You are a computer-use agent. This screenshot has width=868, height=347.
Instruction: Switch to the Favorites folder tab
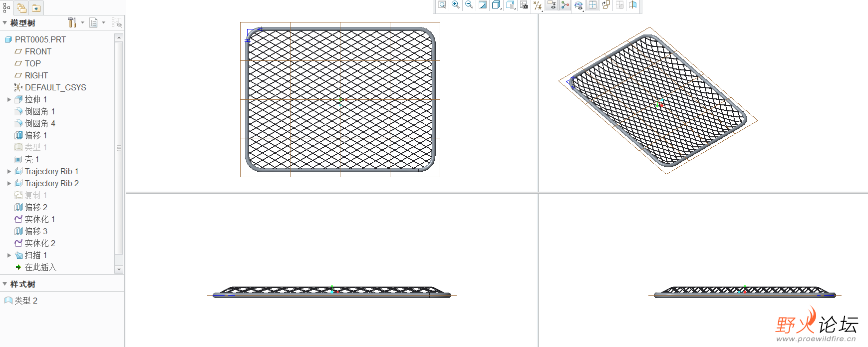tap(36, 8)
